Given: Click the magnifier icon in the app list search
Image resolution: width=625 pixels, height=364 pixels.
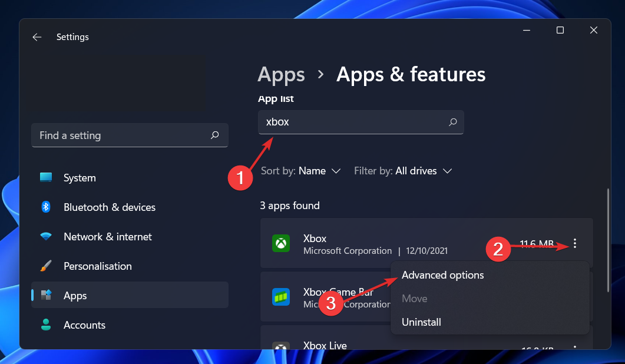Looking at the screenshot, I should point(453,122).
